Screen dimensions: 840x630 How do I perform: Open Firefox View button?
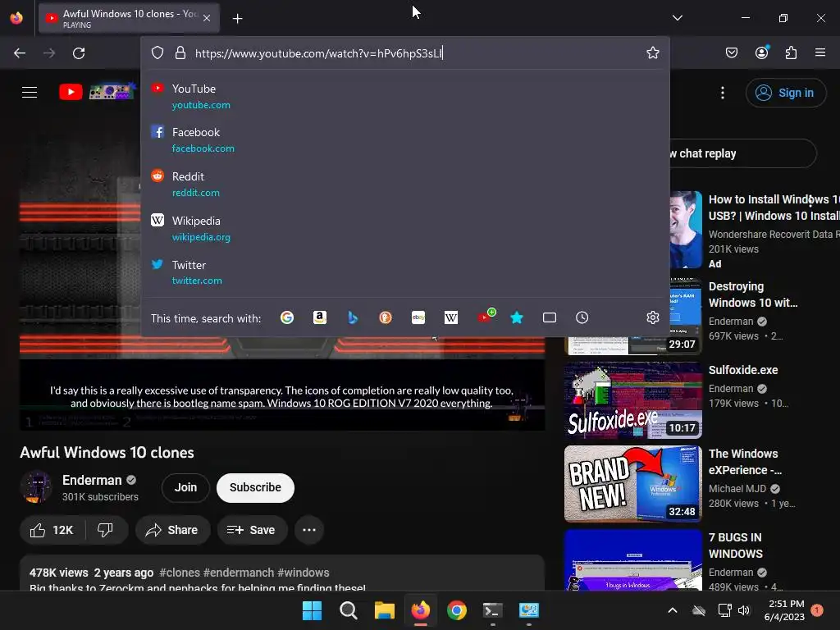(x=16, y=18)
